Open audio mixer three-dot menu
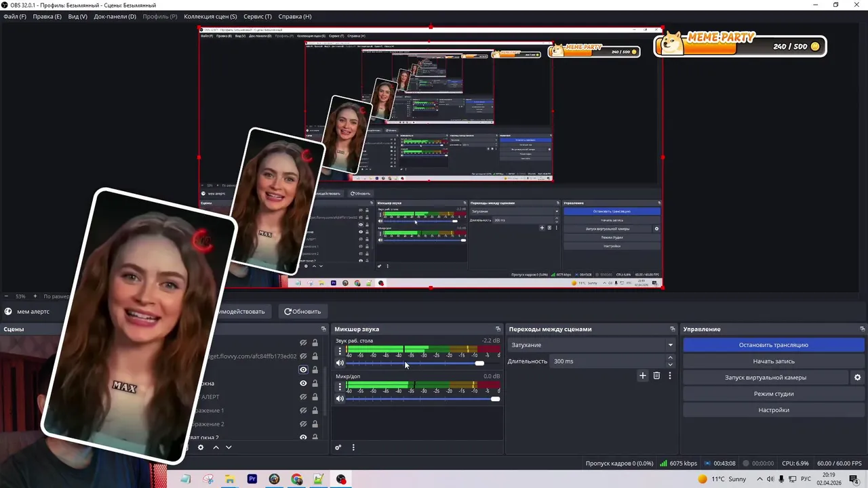868x488 pixels. [353, 447]
